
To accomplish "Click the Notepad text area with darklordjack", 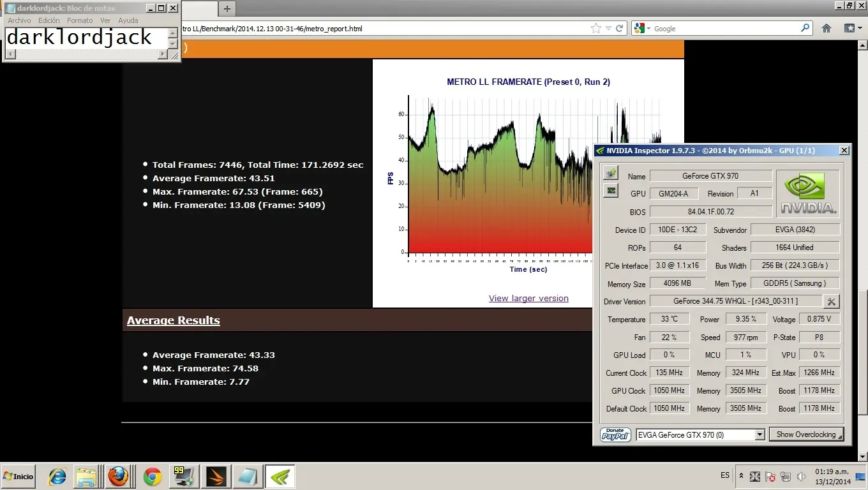I will 86,38.
